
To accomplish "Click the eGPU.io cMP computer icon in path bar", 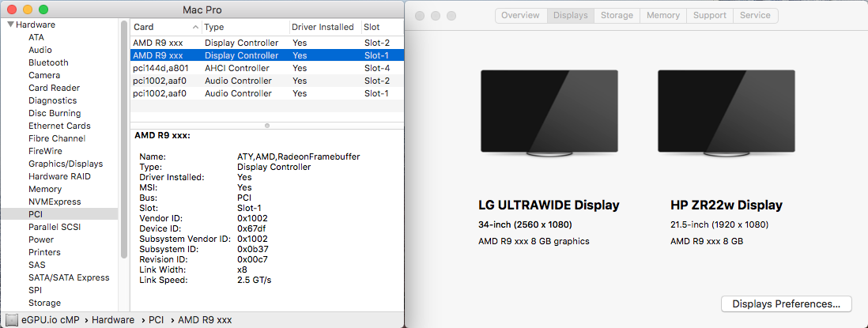I will pyautogui.click(x=12, y=320).
